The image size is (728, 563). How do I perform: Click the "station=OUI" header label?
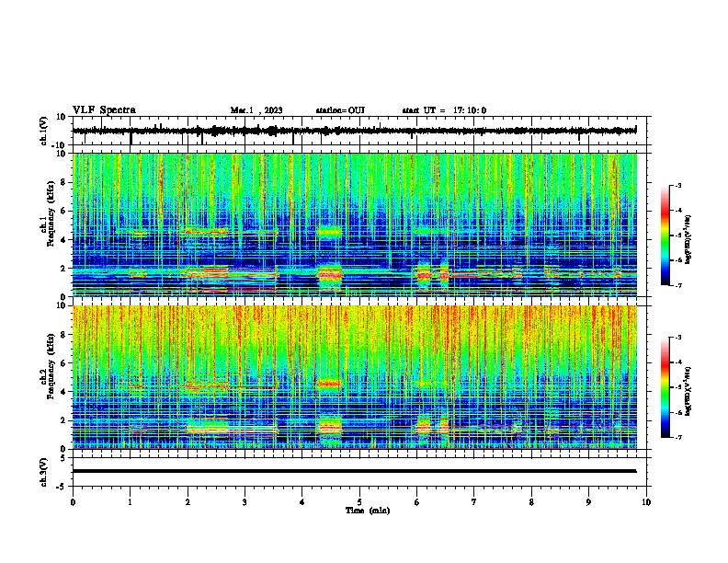340,110
